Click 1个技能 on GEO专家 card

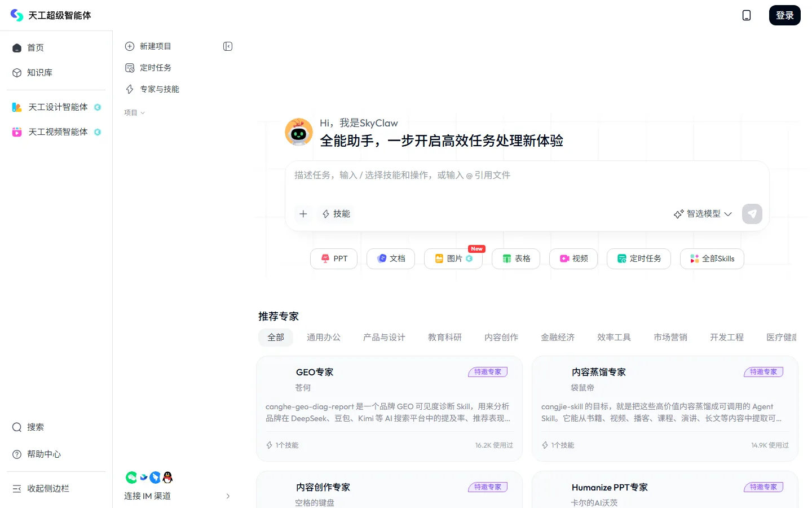283,445
